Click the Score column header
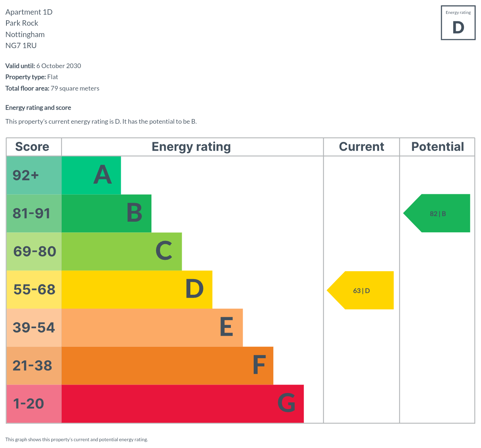This screenshot has width=481, height=448. (x=32, y=147)
